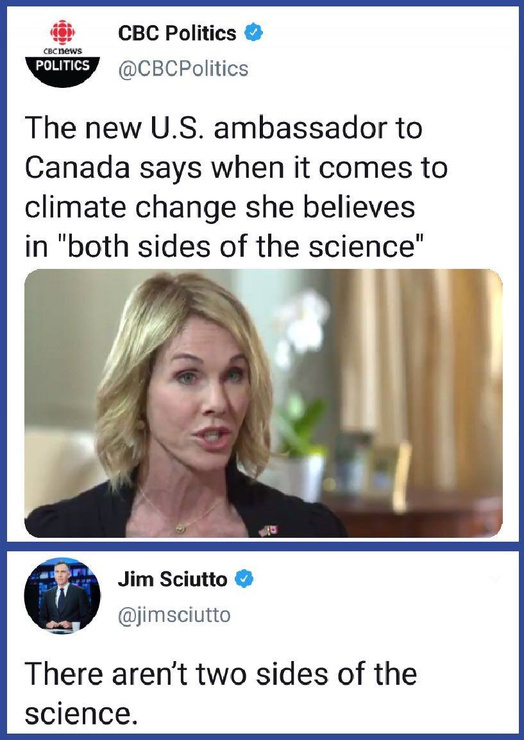Open the CBC Politics profile avatar
Screen dimensions: 524x740
click(x=62, y=53)
